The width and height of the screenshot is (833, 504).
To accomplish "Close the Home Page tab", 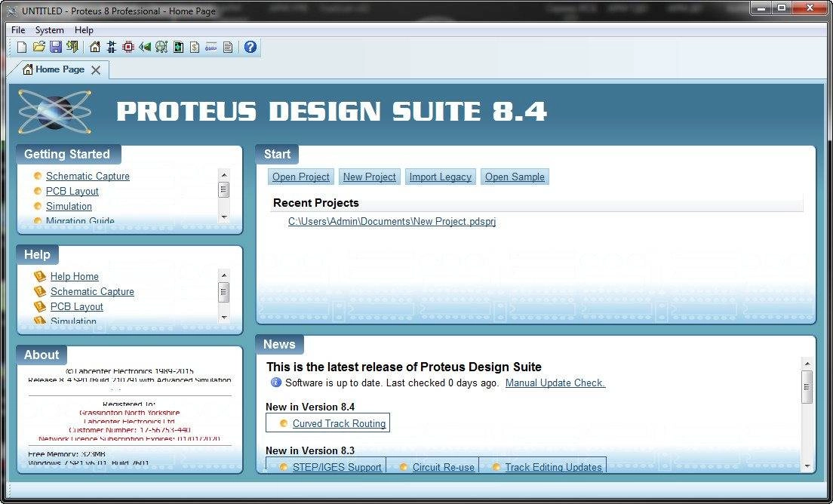I will click(96, 70).
